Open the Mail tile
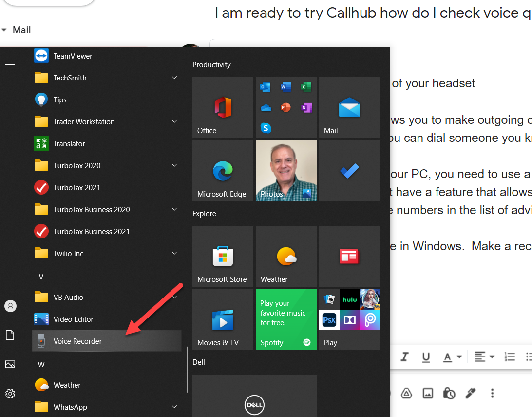This screenshot has height=417, width=532. tap(349, 107)
